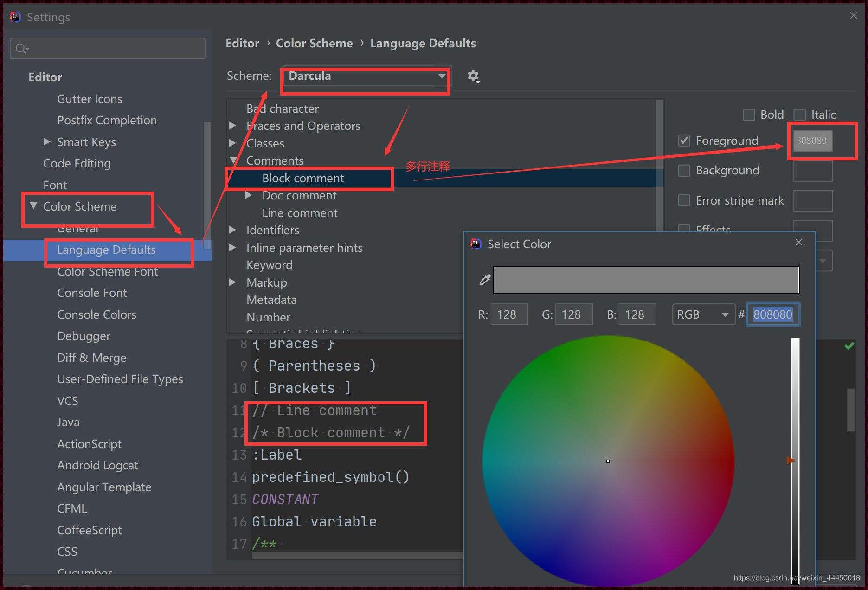Click the Background color swatch
This screenshot has height=590, width=868.
click(813, 170)
